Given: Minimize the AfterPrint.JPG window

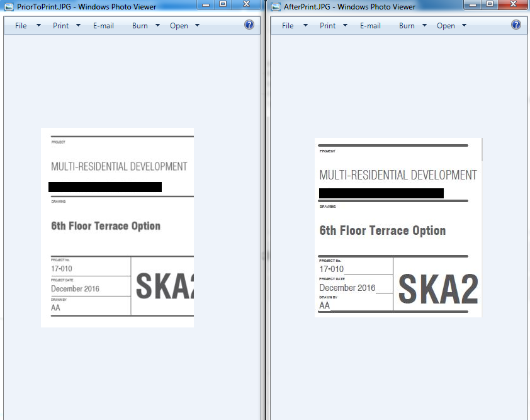Looking at the screenshot, I should click(x=473, y=4).
